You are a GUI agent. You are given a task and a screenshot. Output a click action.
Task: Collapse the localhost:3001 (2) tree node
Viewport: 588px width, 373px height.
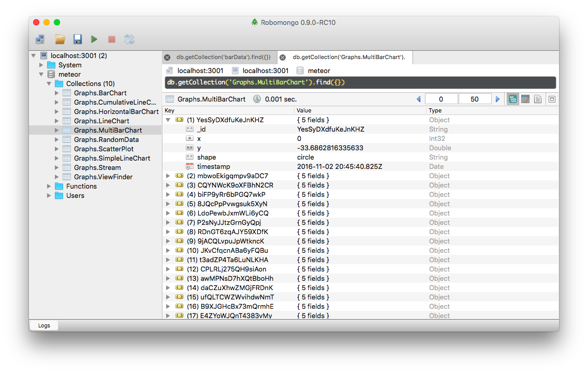[x=33, y=55]
